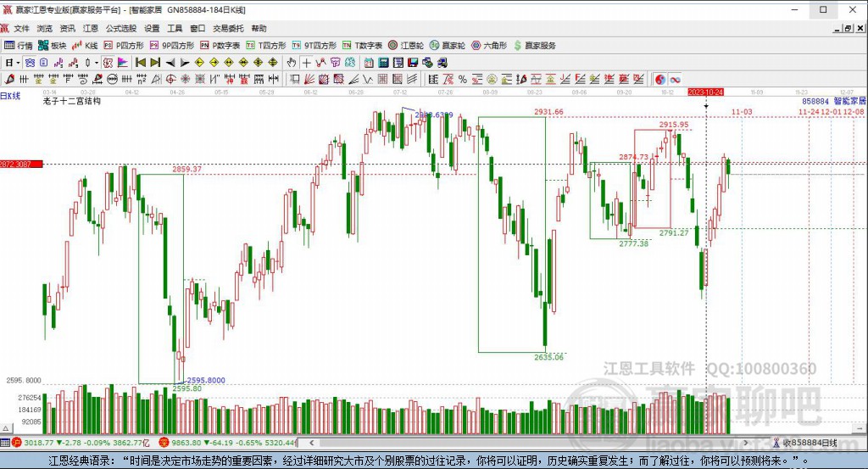Step chart left black arrow

[x=170, y=63]
